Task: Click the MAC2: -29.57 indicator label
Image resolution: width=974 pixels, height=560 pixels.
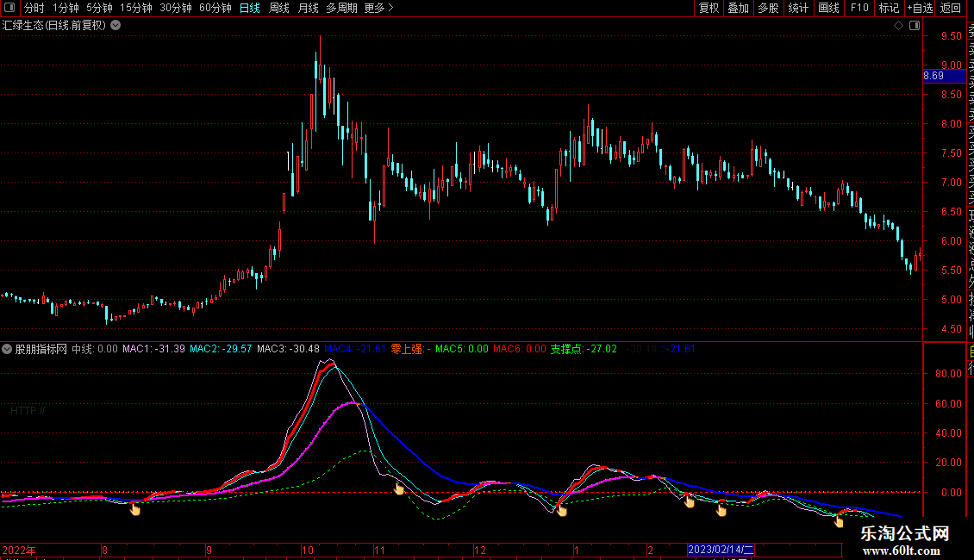Action: pos(221,349)
